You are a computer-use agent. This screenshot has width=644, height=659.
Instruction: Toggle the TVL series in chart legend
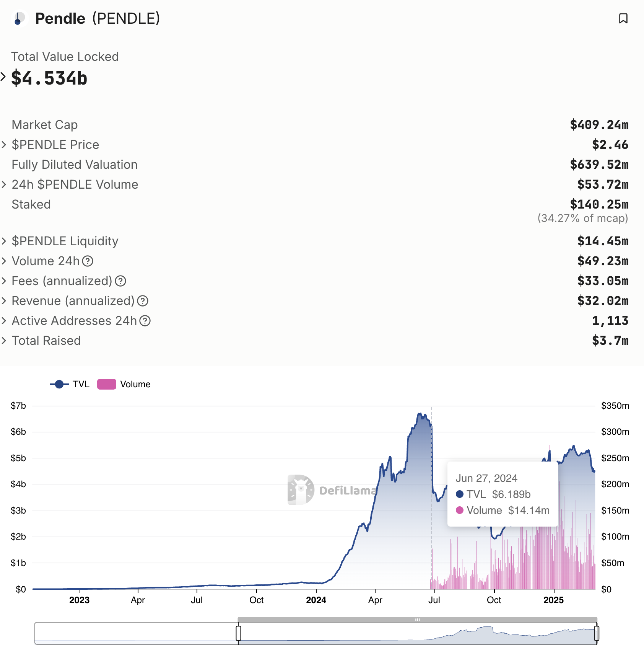[x=70, y=384]
